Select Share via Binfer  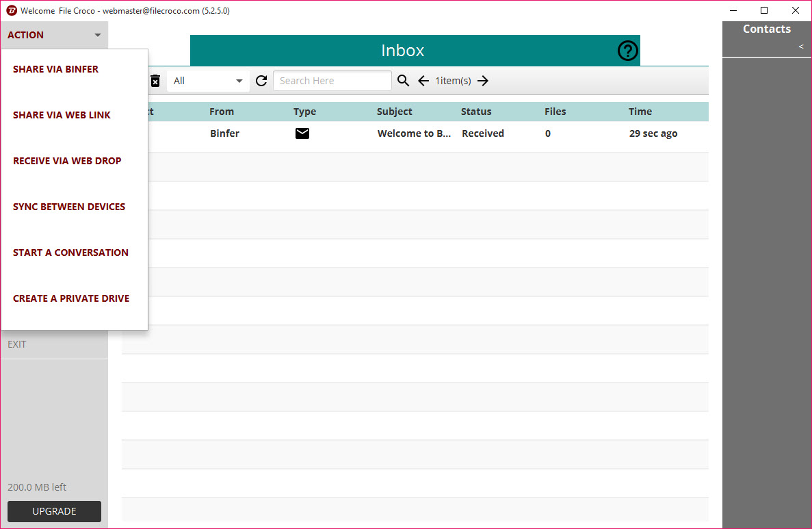[55, 69]
